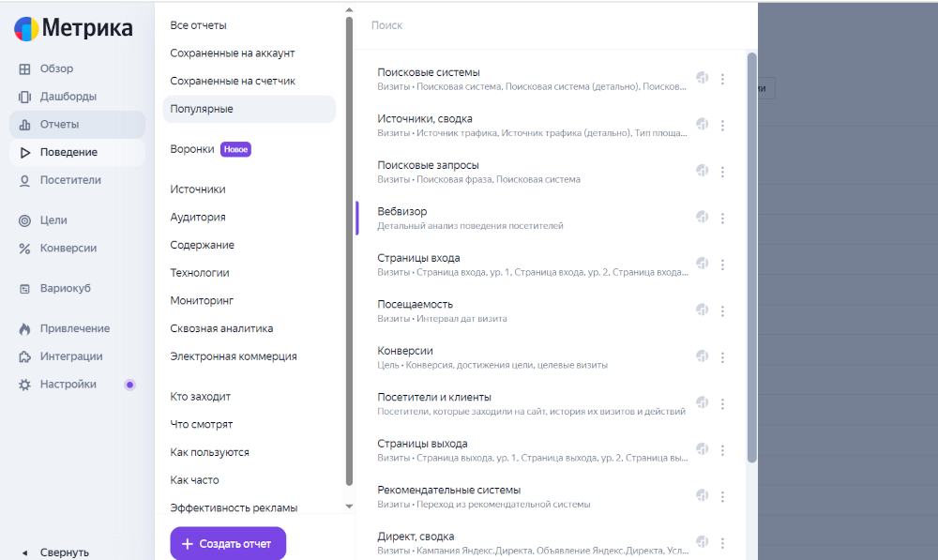Click the Дашборды sidebar icon

24,97
